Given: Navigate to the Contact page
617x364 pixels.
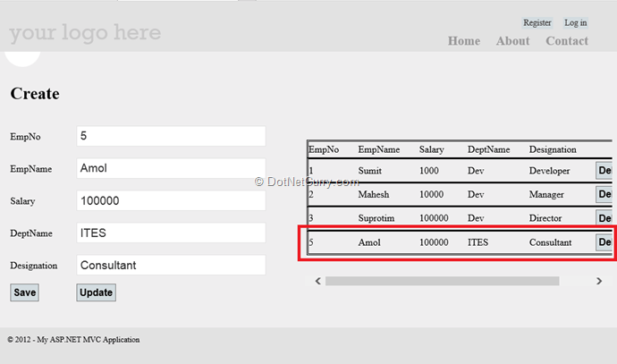Looking at the screenshot, I should click(x=567, y=41).
